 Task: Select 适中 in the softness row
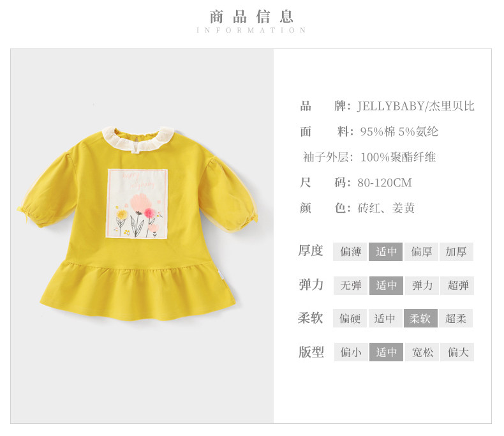tap(385, 319)
